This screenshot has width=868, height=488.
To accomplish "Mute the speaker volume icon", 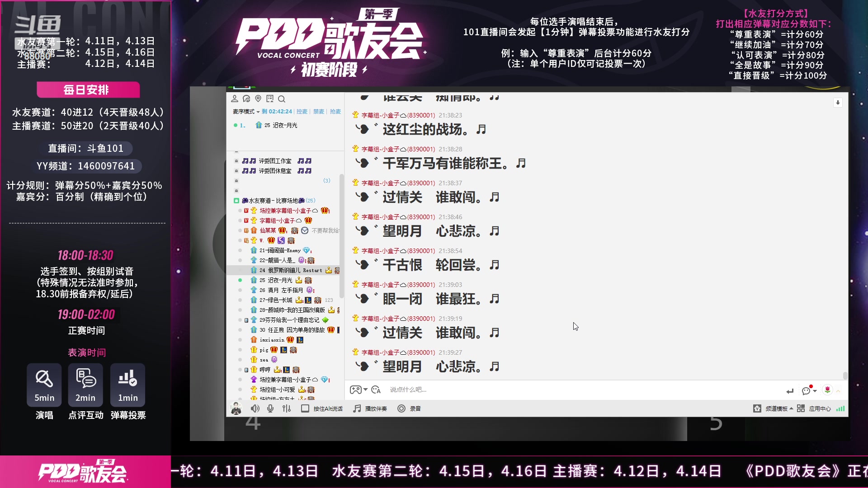I will pyautogui.click(x=255, y=408).
